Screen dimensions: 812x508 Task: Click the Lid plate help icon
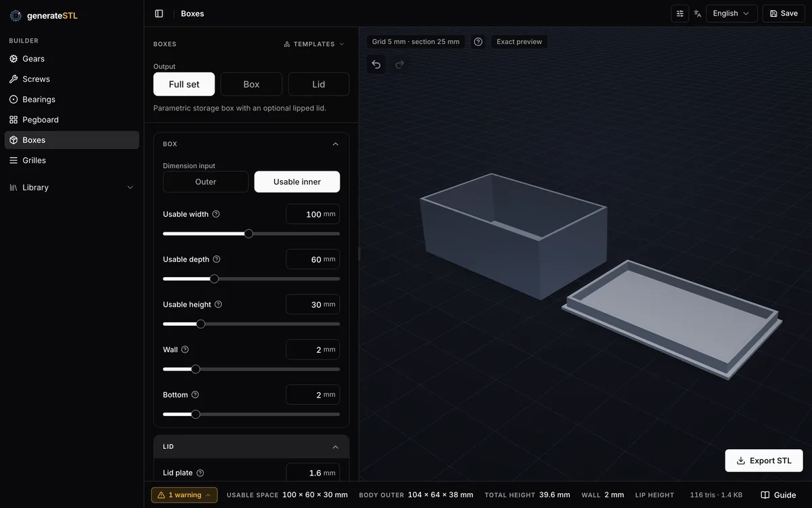pos(200,473)
